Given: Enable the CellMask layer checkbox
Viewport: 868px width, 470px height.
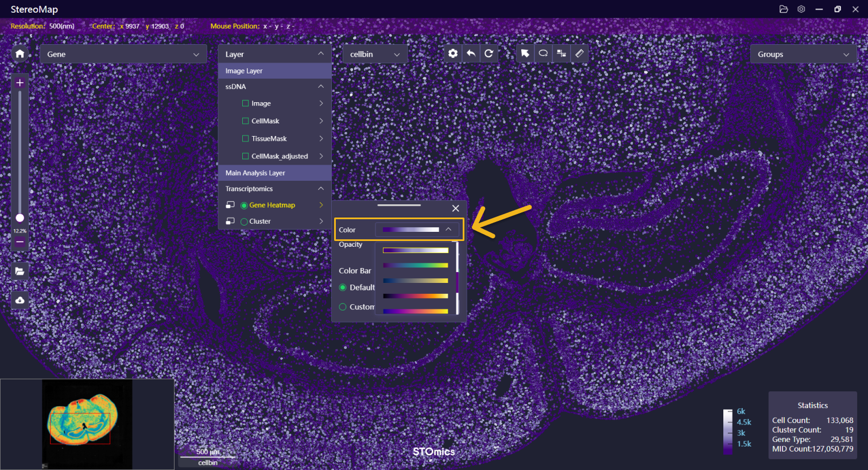Looking at the screenshot, I should [x=246, y=121].
